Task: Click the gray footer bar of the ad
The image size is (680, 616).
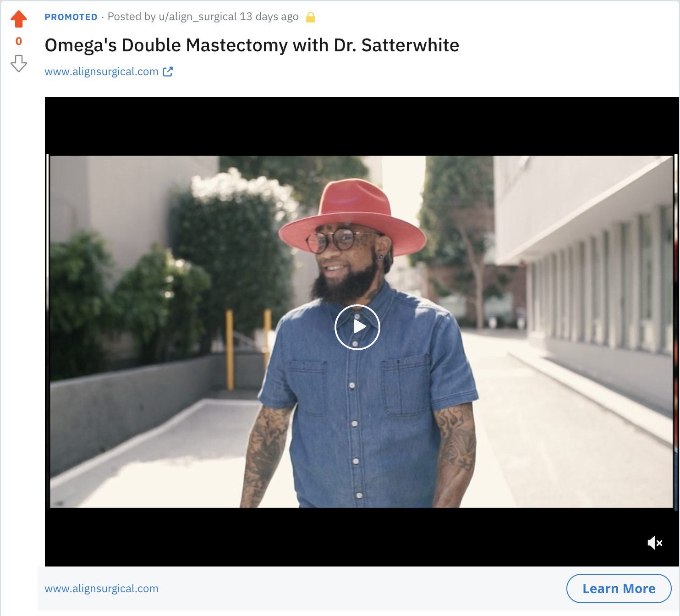Action: (x=358, y=588)
